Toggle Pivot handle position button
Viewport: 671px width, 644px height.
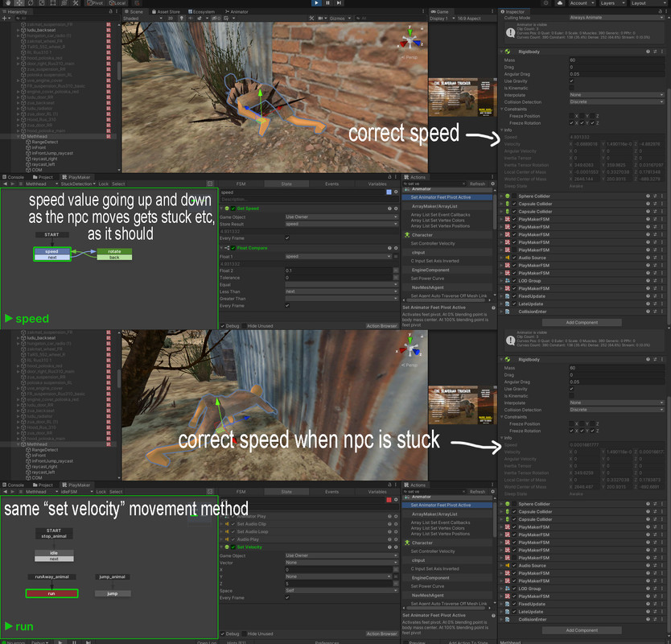coord(95,2)
